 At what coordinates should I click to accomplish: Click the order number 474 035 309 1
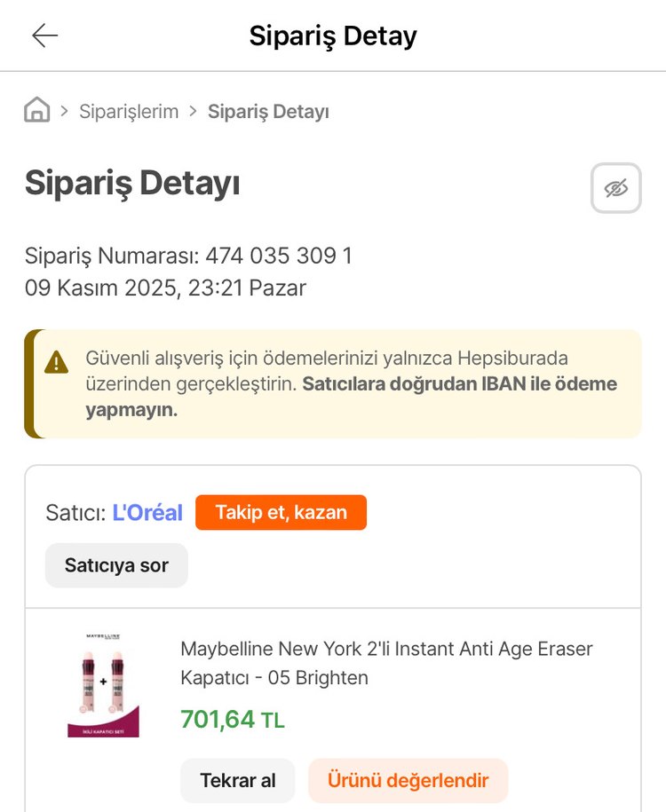point(279,256)
